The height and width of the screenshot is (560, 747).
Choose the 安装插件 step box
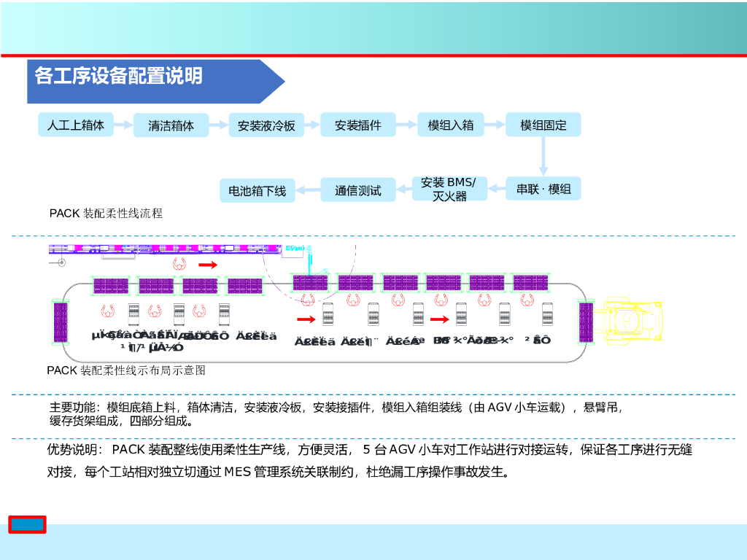click(x=357, y=125)
